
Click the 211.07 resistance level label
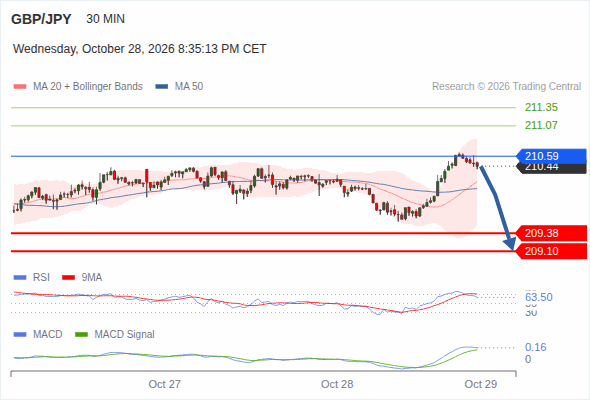coord(541,125)
